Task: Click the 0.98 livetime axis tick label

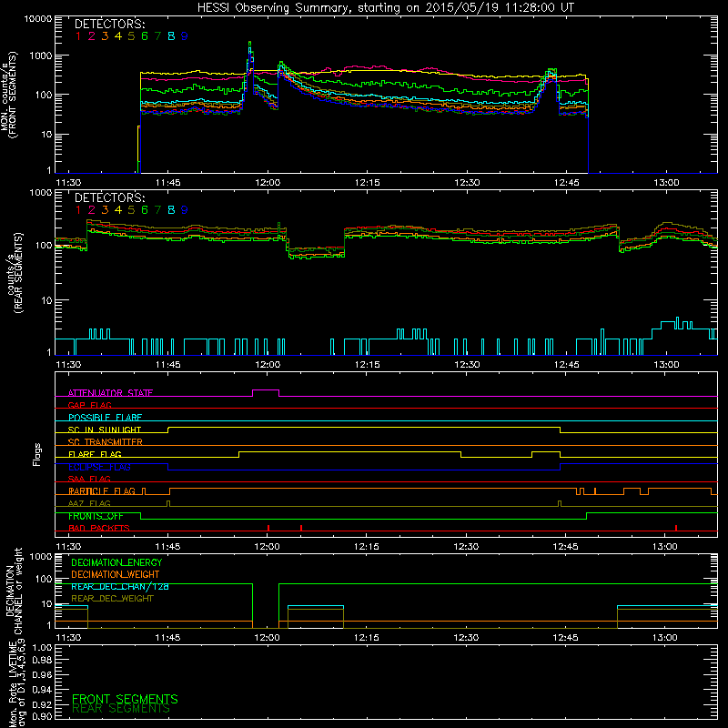Action: pyautogui.click(x=42, y=661)
